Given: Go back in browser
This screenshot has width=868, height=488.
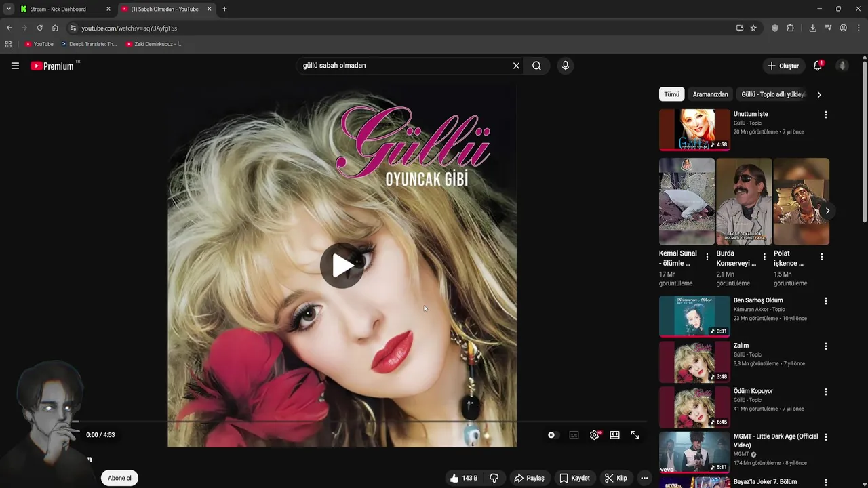Looking at the screenshot, I should (x=9, y=28).
